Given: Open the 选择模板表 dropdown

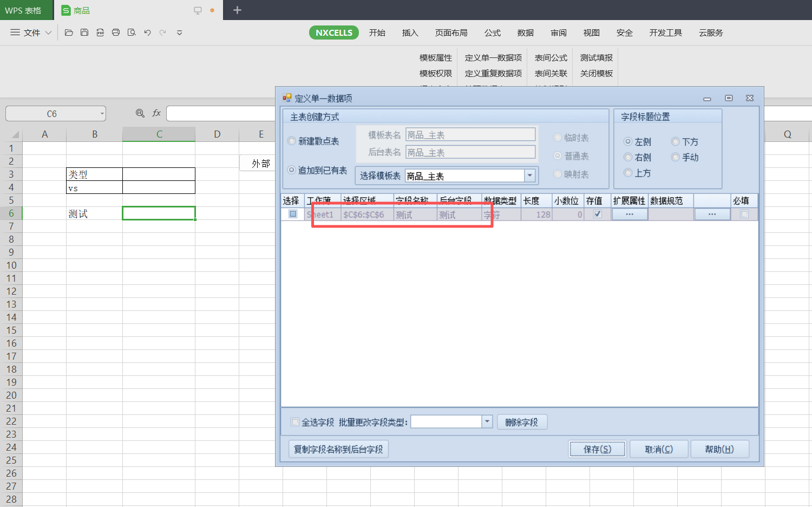Looking at the screenshot, I should click(530, 175).
